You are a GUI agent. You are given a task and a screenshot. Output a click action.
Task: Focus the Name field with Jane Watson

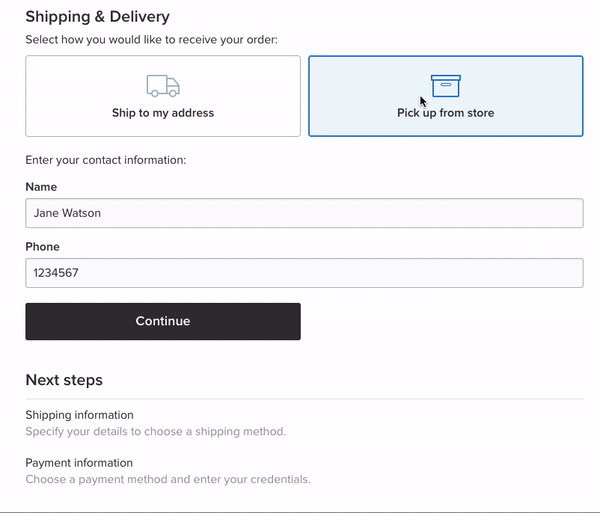coord(305,213)
